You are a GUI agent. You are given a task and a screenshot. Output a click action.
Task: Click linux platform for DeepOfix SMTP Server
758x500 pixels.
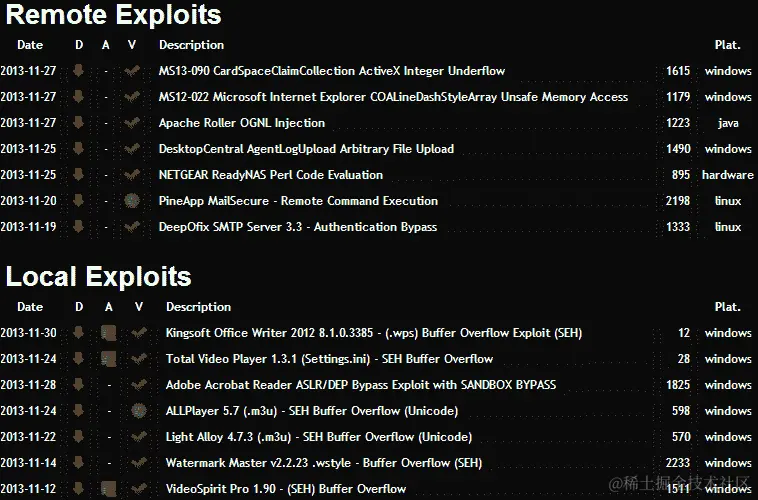(728, 227)
